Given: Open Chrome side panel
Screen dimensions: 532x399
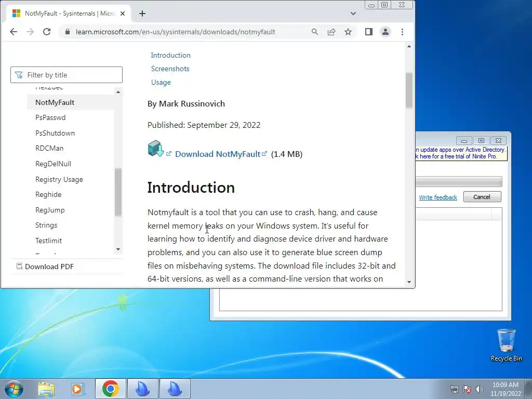Looking at the screenshot, I should [369, 32].
